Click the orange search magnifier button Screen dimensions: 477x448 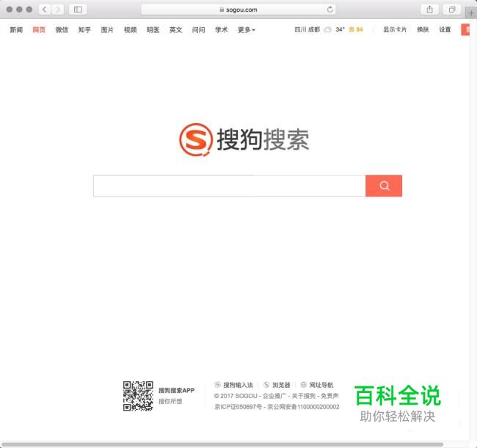point(384,186)
